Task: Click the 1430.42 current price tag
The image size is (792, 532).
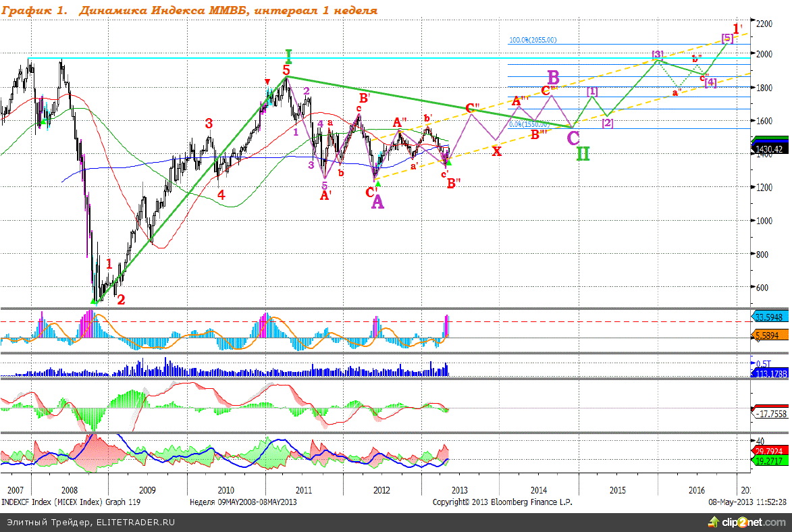Action: pyautogui.click(x=770, y=148)
